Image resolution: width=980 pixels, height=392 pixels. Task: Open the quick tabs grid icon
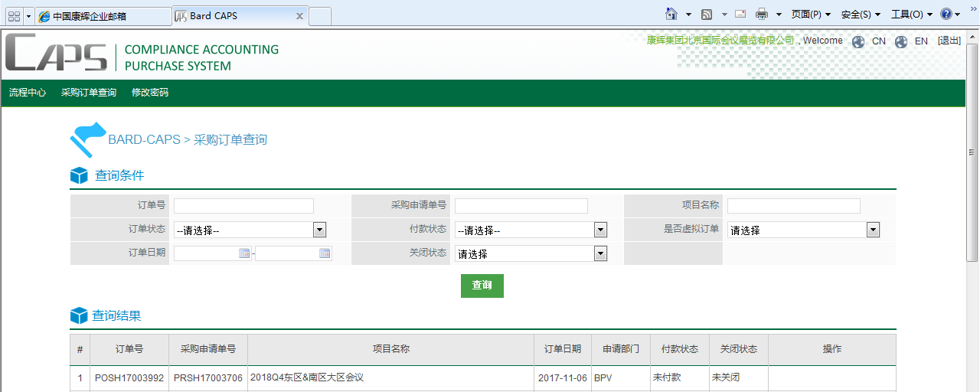coord(14,16)
